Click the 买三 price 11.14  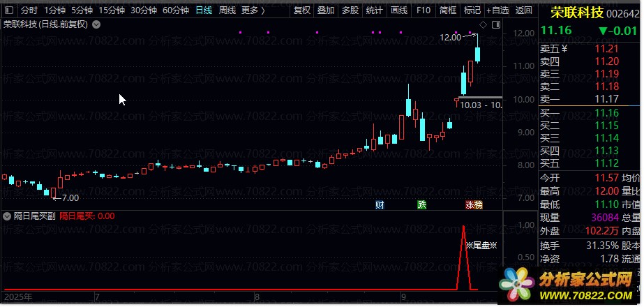click(x=606, y=137)
